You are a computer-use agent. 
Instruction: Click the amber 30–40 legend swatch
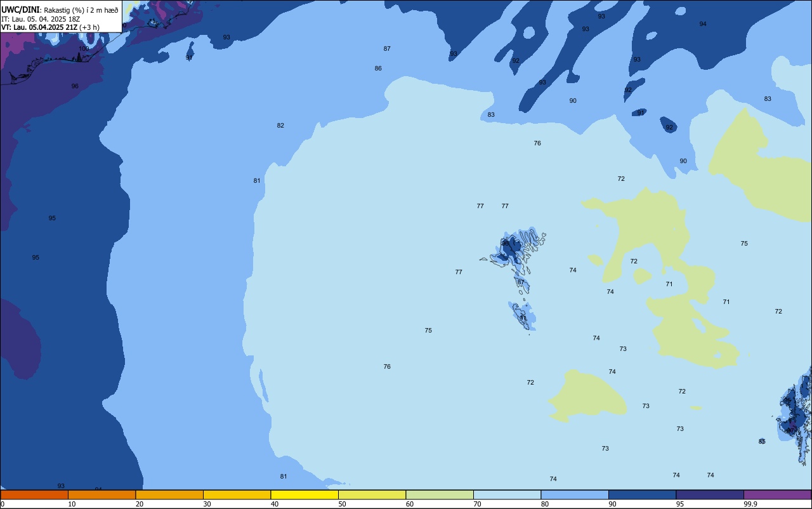tap(237, 494)
